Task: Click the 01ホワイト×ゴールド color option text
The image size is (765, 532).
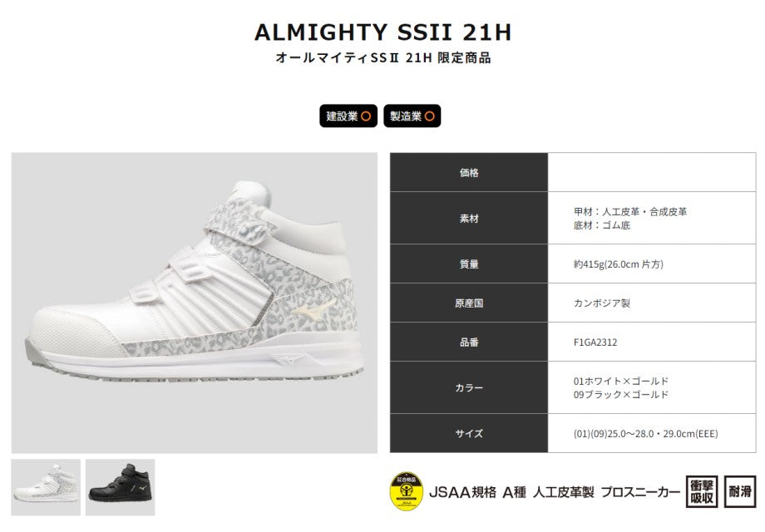Action: 620,381
